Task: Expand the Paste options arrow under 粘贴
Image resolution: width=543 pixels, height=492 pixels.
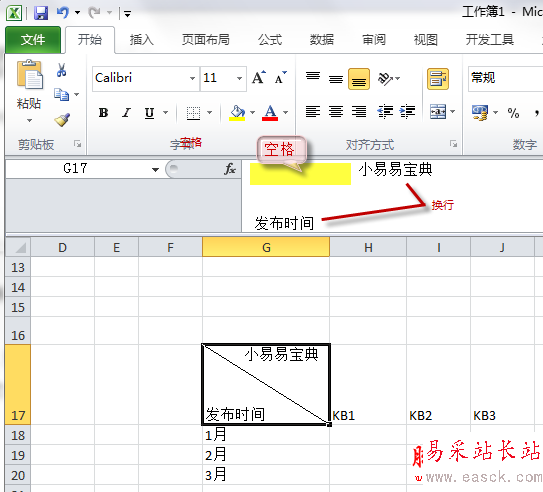Action: pyautogui.click(x=29, y=120)
